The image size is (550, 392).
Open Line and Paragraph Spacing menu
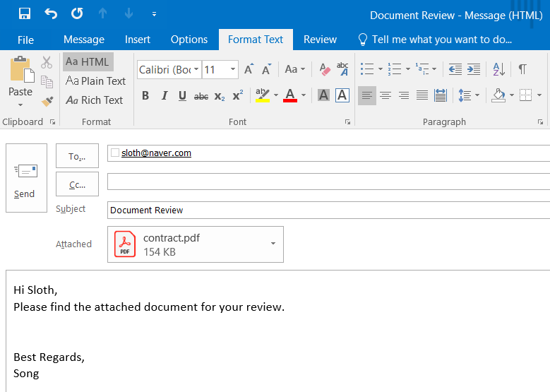point(469,95)
